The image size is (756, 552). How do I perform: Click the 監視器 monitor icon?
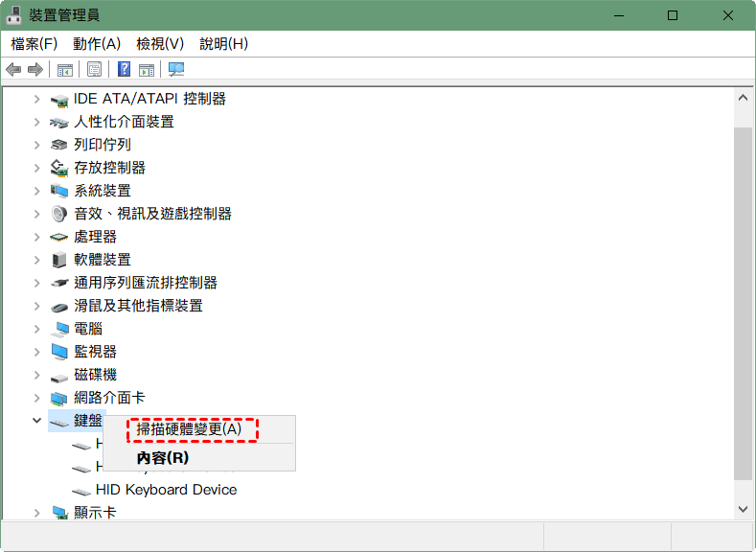[x=59, y=353]
